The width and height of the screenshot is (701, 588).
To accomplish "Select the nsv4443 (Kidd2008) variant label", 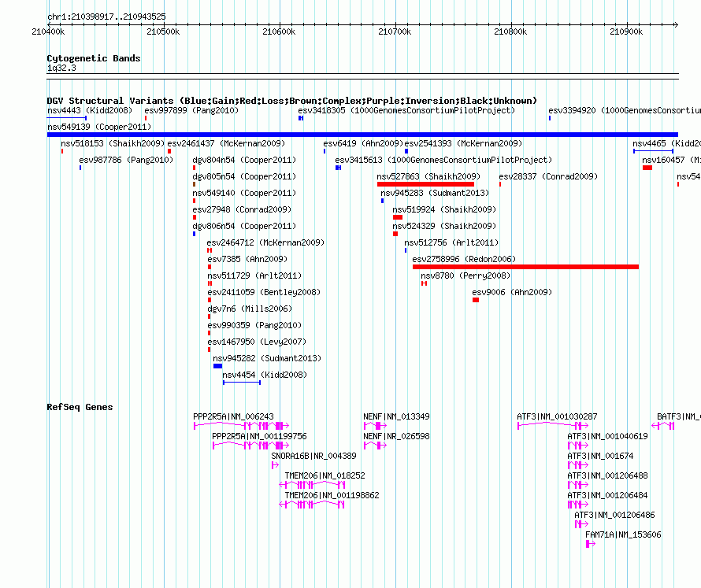I will 90,110.
